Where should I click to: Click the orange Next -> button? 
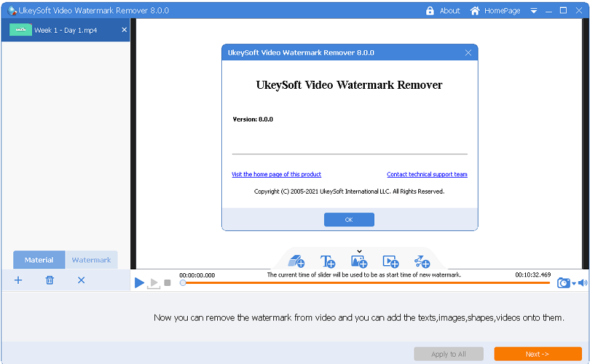pyautogui.click(x=538, y=354)
